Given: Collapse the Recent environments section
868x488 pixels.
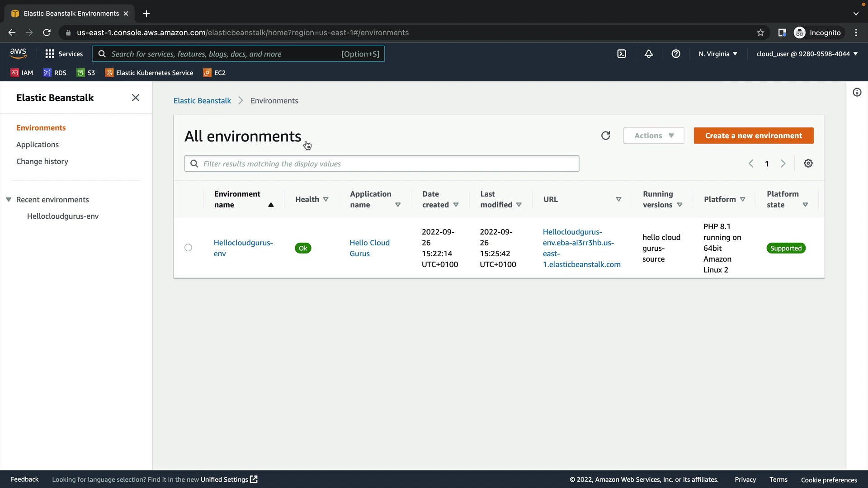Looking at the screenshot, I should tap(9, 200).
